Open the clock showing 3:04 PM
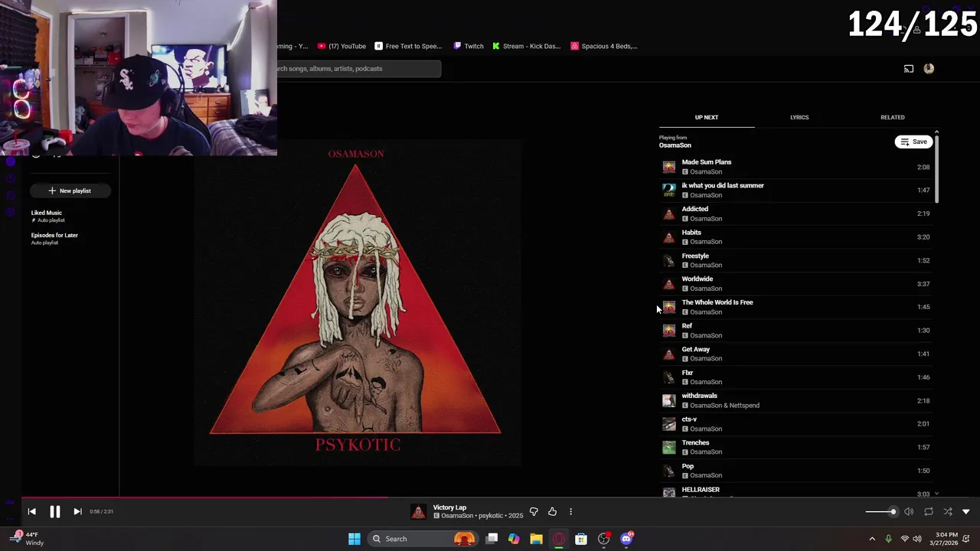 [943, 539]
